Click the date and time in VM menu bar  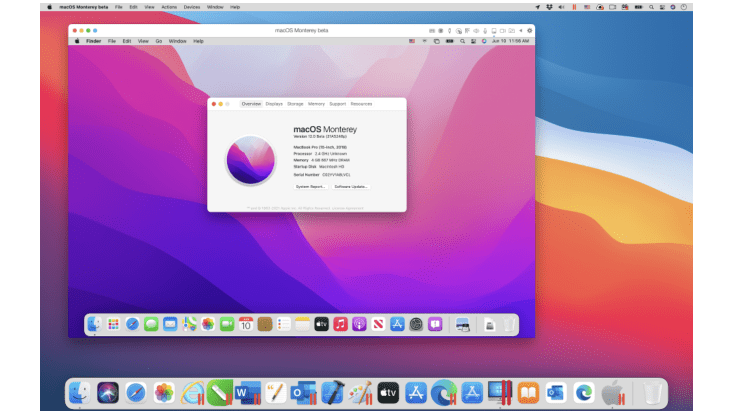point(510,41)
